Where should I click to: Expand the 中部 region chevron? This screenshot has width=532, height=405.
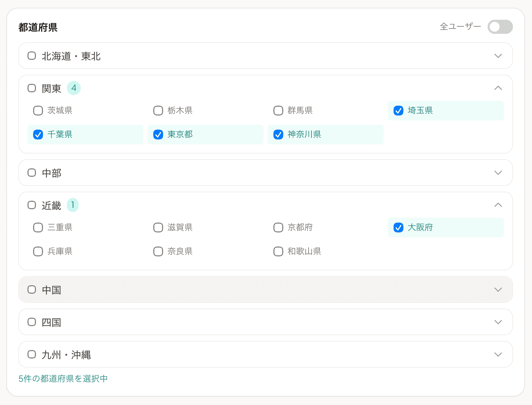[498, 173]
